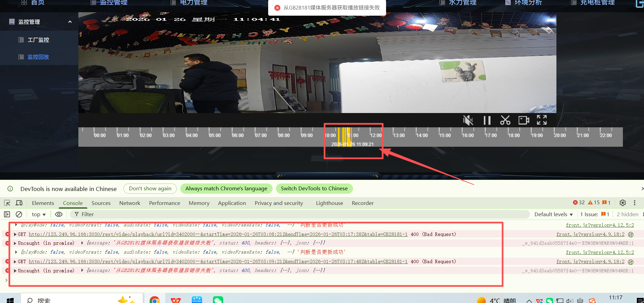Open the 'top' JavaScript context dropdown
Screen dimensions: 644x303
pyautogui.click(x=39, y=214)
